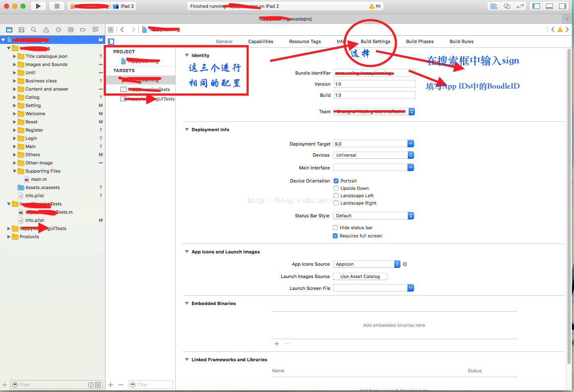This screenshot has width=574, height=392.
Task: Open the issue navigator warning icon
Action: point(46,30)
